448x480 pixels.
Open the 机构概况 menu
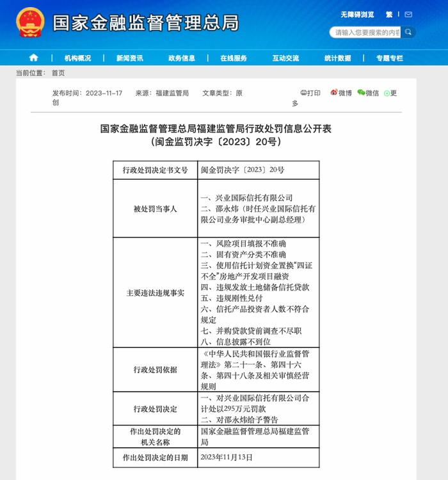pyautogui.click(x=78, y=58)
